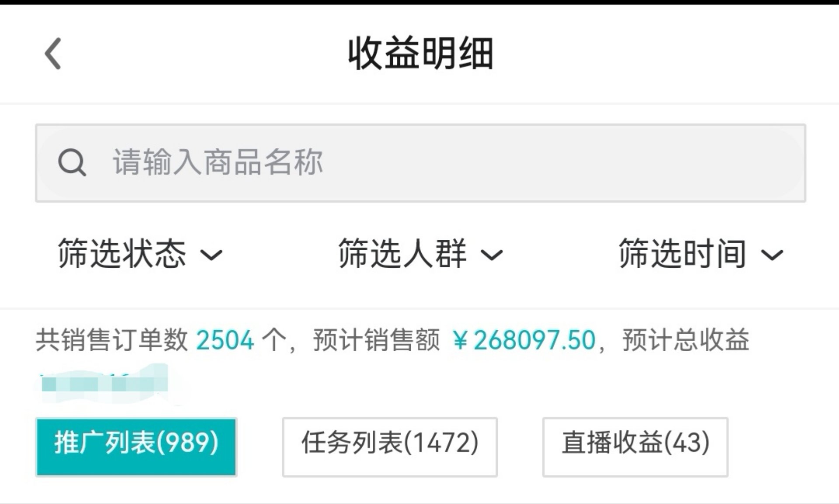The width and height of the screenshot is (839, 504).
Task: Click the chevron beside 筛选人群
Action: (x=492, y=255)
